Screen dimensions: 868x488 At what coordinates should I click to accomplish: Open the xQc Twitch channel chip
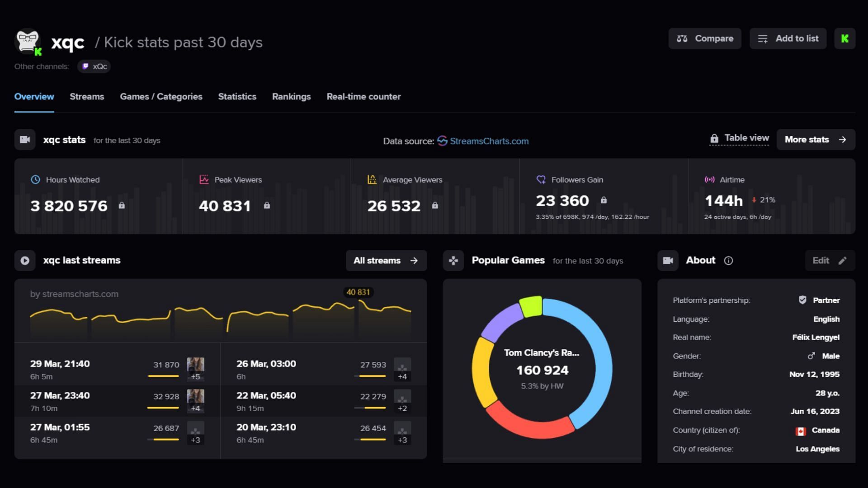coord(94,66)
